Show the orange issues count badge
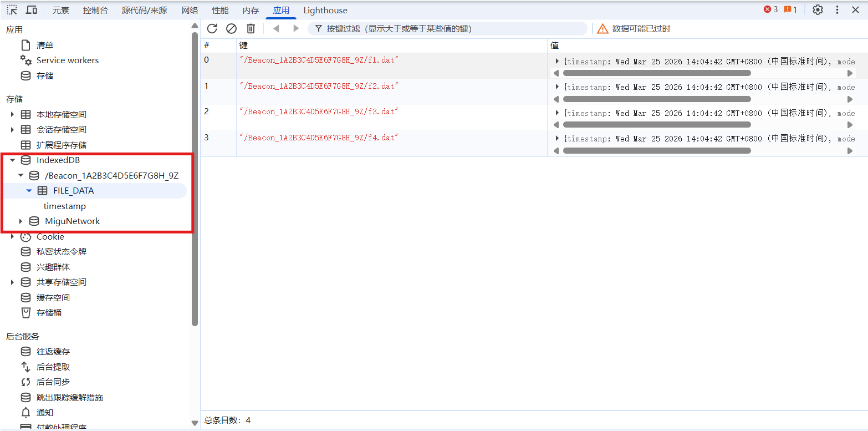Screen dimensions: 868x431 [790, 9]
